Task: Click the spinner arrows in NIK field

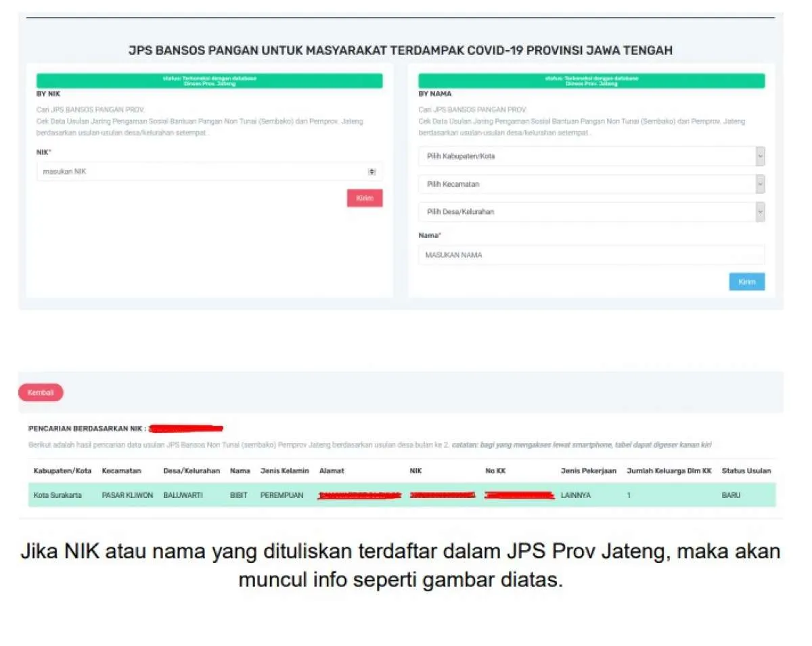Action: pyautogui.click(x=371, y=172)
